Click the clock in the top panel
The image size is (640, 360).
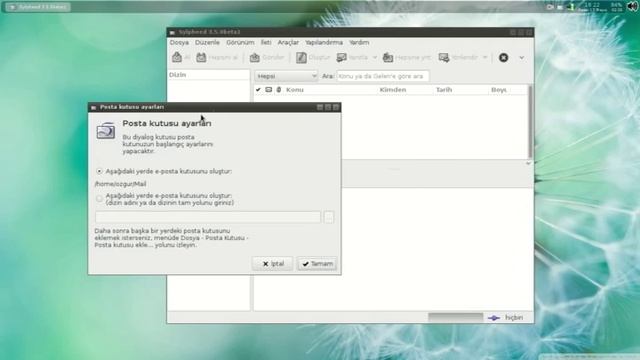click(x=592, y=7)
